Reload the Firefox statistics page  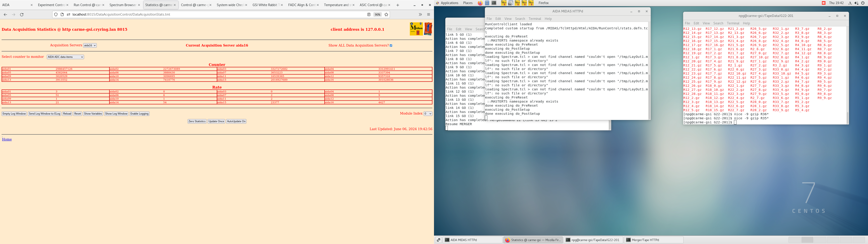point(22,14)
